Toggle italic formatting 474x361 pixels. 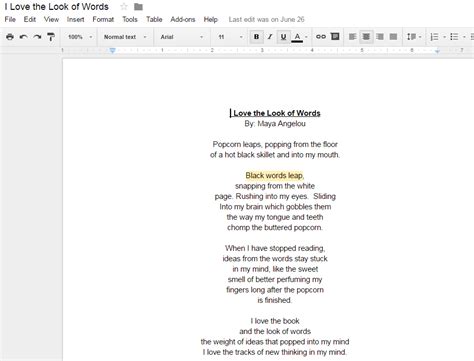[x=270, y=37]
